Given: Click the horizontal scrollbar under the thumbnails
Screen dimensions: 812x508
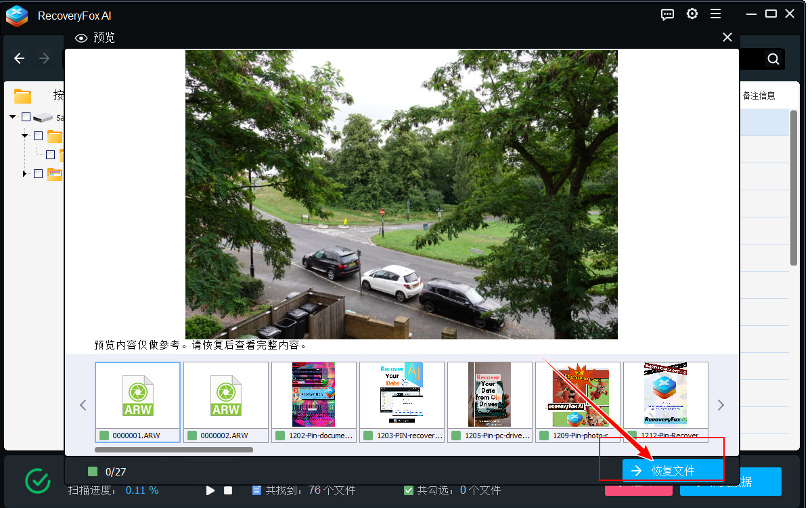Looking at the screenshot, I should pyautogui.click(x=174, y=450).
